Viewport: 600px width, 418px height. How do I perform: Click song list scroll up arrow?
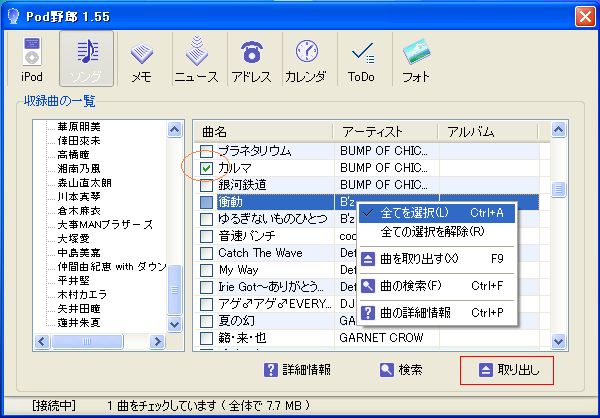558,130
